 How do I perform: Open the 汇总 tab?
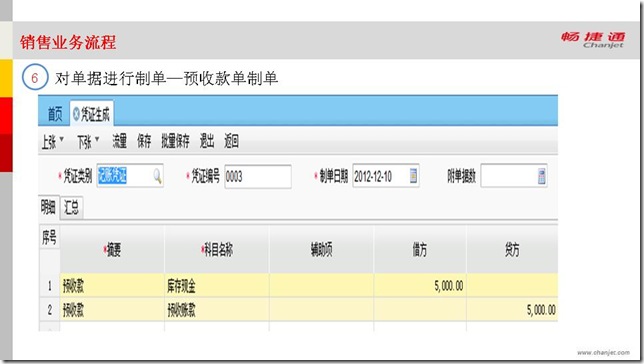[x=71, y=207]
